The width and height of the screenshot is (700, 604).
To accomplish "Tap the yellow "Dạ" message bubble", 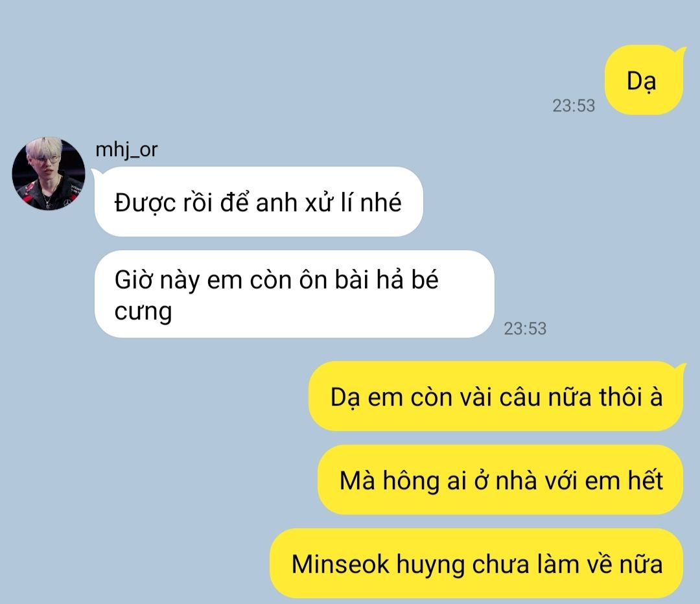I will (x=644, y=80).
